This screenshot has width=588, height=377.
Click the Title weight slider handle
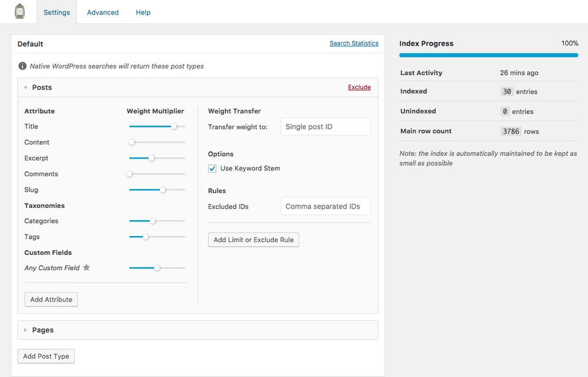(174, 126)
